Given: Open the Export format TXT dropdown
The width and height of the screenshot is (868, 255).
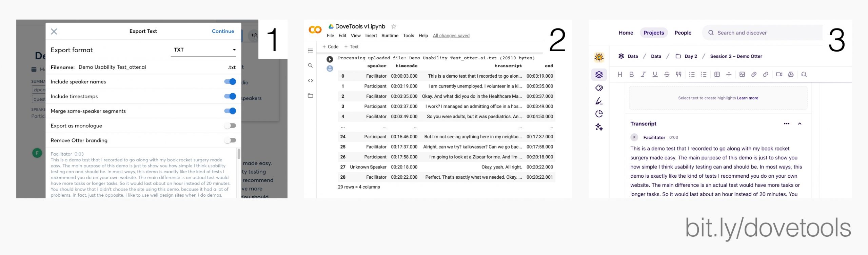Looking at the screenshot, I should (x=203, y=50).
